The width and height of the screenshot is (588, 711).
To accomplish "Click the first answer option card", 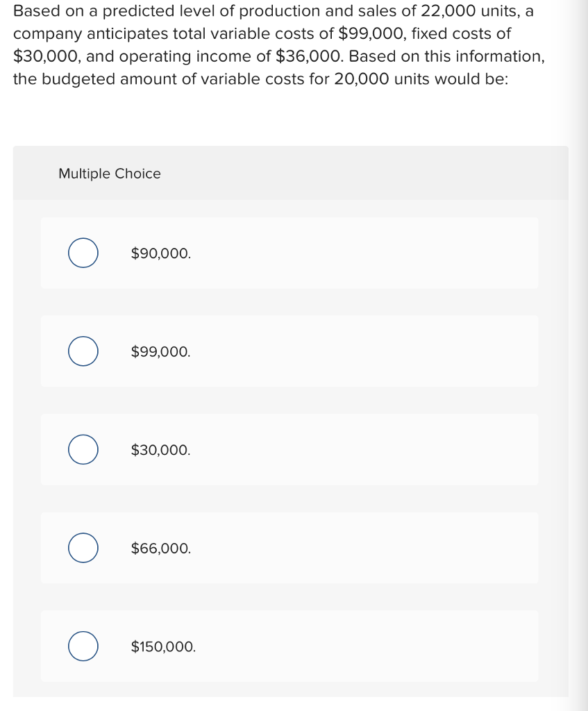I will (289, 253).
